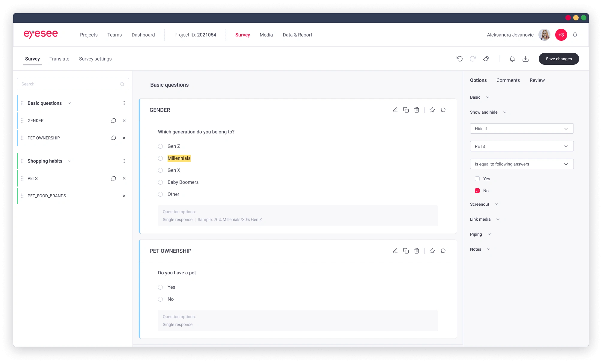Duplicate the PET OWNERSHIP question

[406, 251]
